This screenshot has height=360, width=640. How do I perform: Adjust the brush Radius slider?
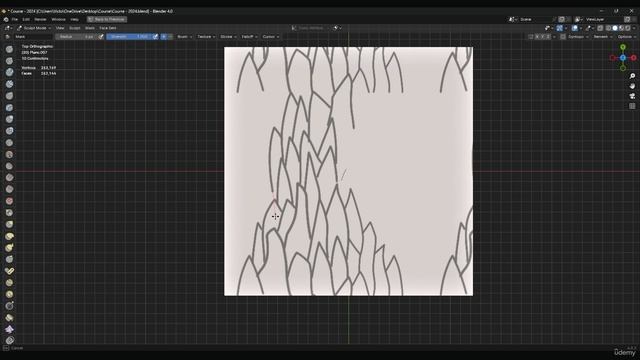(x=76, y=37)
